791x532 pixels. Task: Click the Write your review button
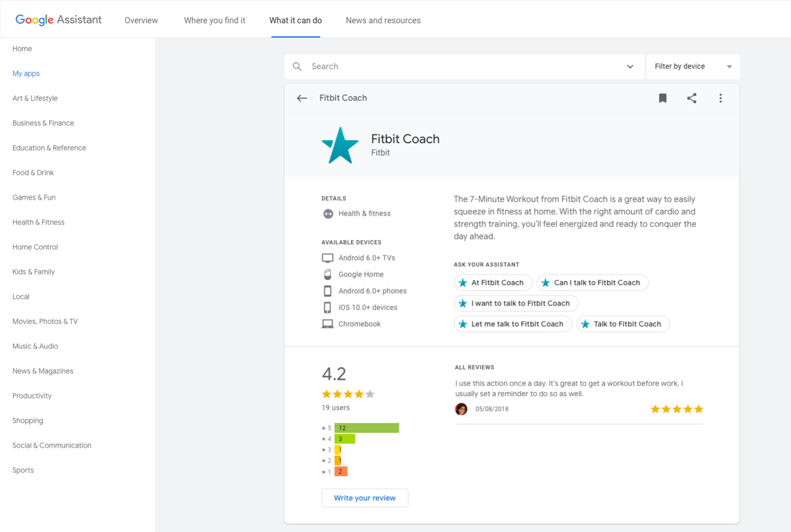[365, 498]
